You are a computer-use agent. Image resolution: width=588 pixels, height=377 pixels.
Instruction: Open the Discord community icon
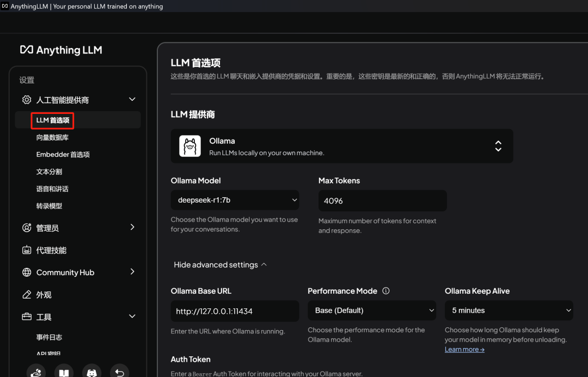tap(92, 373)
